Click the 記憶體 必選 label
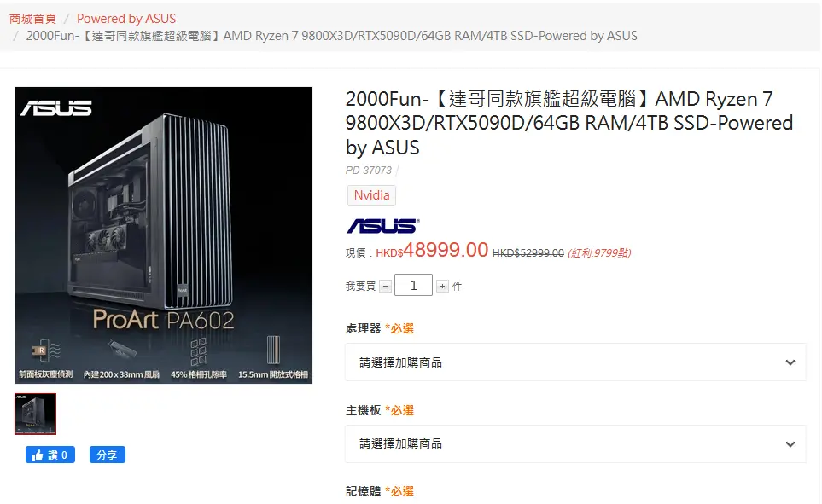 [x=380, y=491]
